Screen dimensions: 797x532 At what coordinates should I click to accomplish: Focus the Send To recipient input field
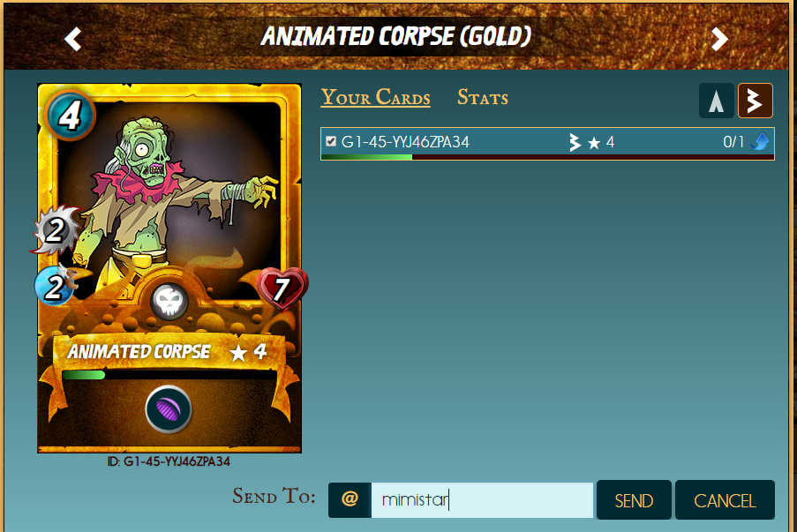click(482, 500)
